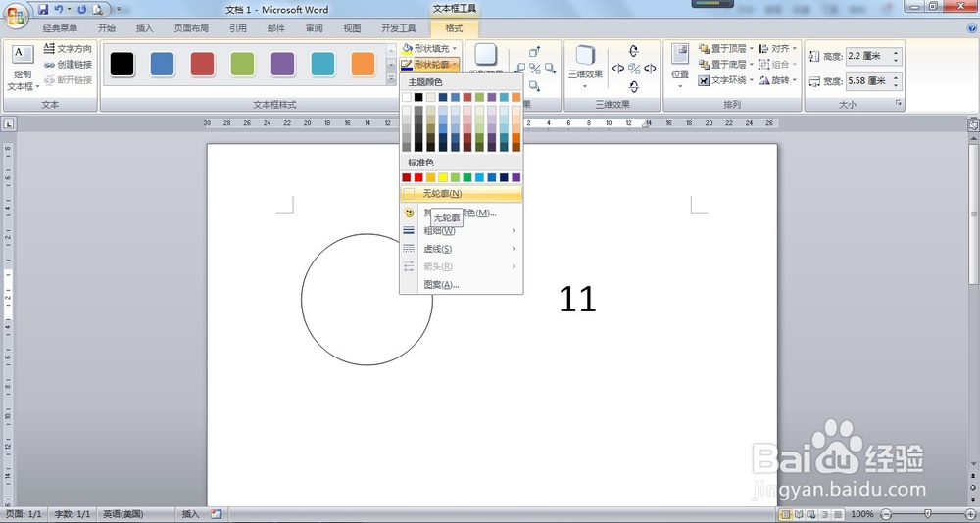Tilt 3D effect left icon
The height and width of the screenshot is (523, 980).
tap(618, 69)
